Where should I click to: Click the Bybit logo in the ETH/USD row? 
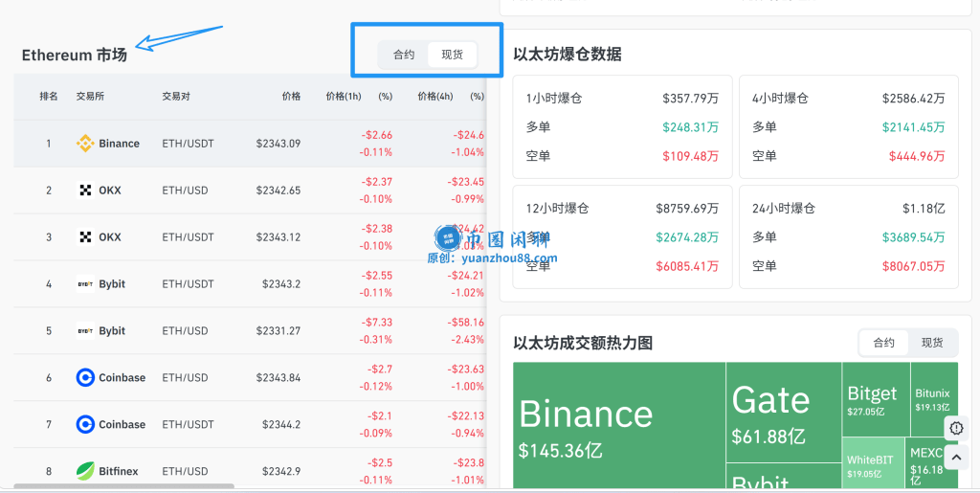point(85,330)
